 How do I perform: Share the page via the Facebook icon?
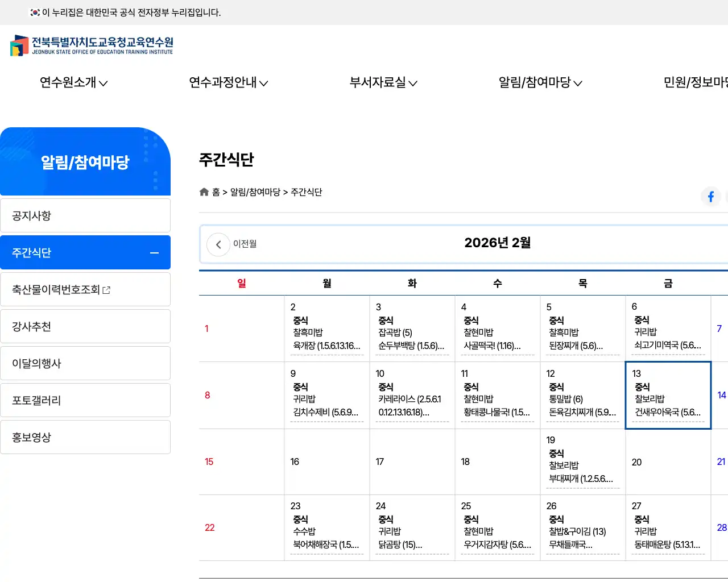[x=710, y=196]
